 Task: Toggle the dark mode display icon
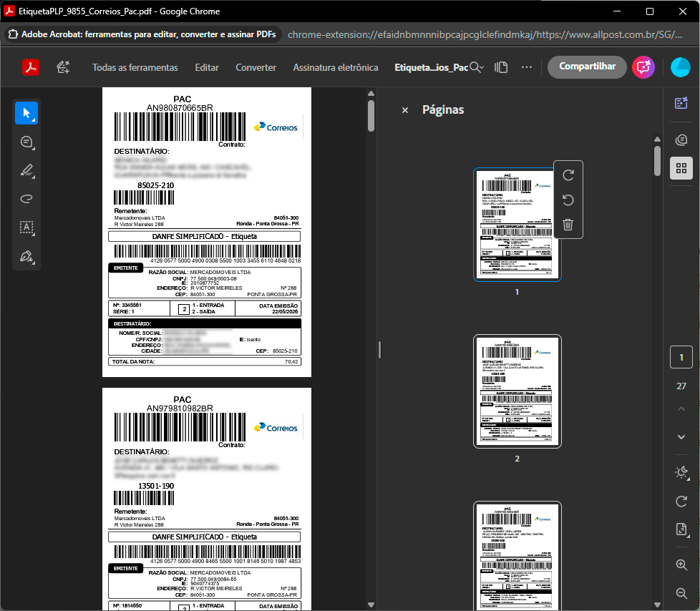[681, 473]
